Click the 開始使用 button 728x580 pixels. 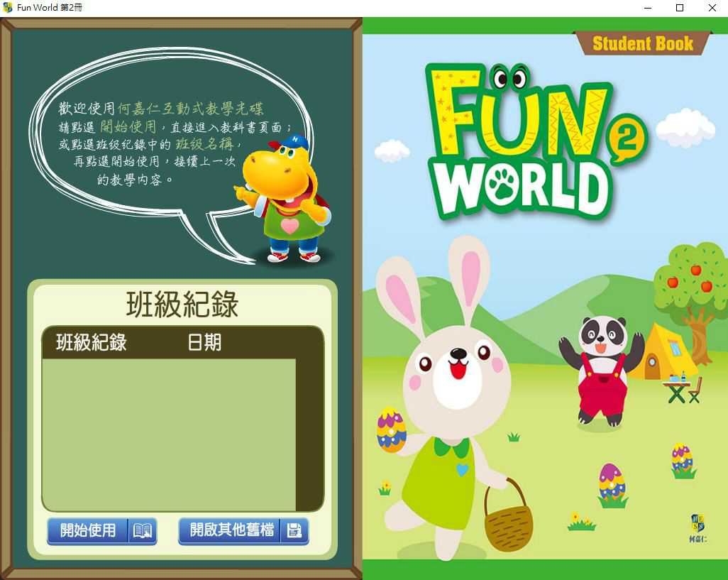click(x=101, y=531)
